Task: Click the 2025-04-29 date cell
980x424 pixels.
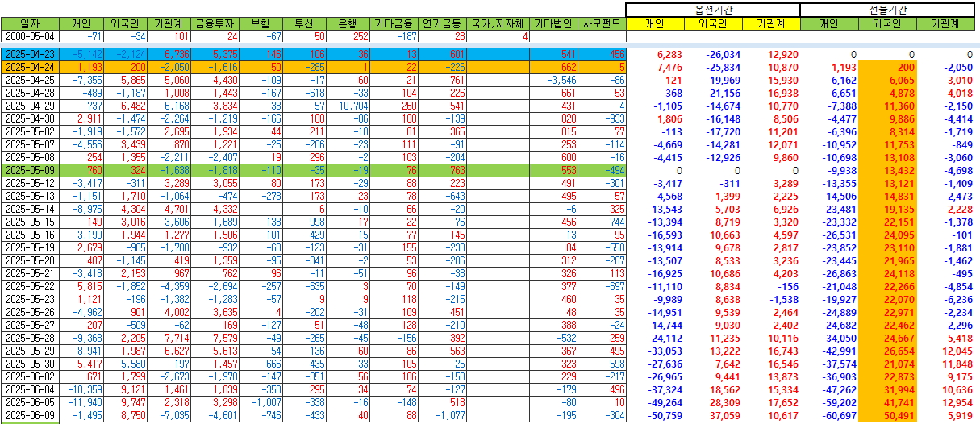Action: 30,106
